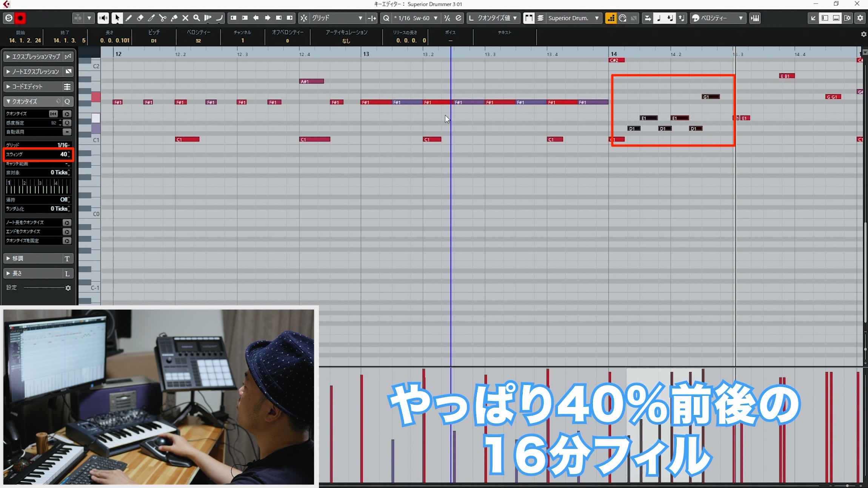Click the MIDI input piano-keys icon
The height and width of the screenshot is (488, 868).
coord(755,18)
